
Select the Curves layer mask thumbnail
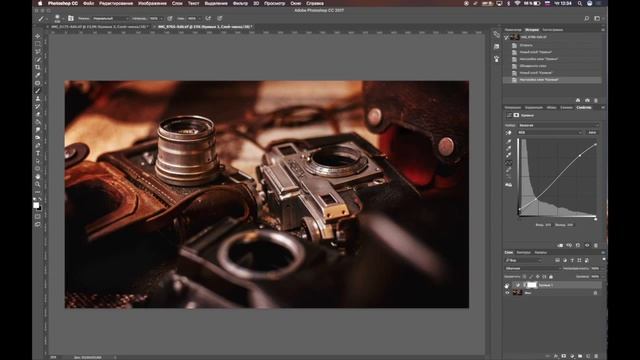pos(532,285)
